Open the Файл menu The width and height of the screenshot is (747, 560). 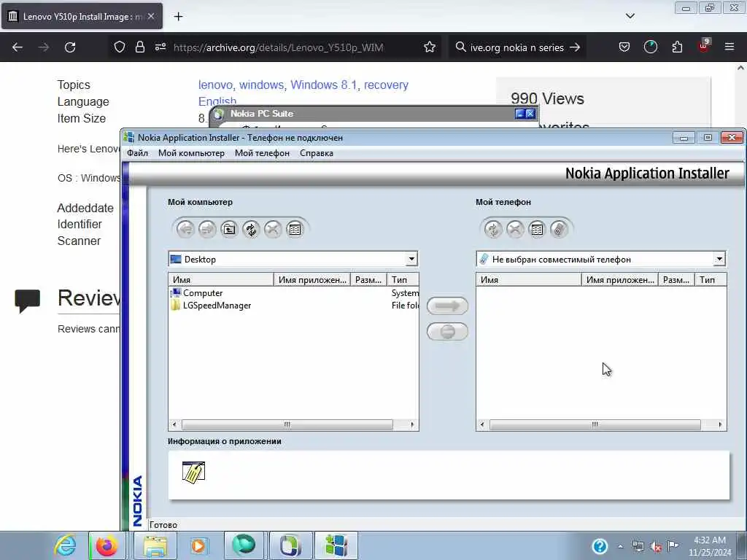[137, 153]
